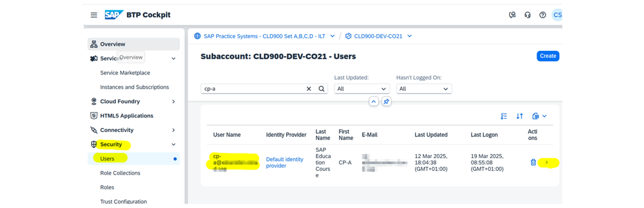Screen dimensions: 644x208
Task: Open the support headset icon
Action: click(x=527, y=15)
